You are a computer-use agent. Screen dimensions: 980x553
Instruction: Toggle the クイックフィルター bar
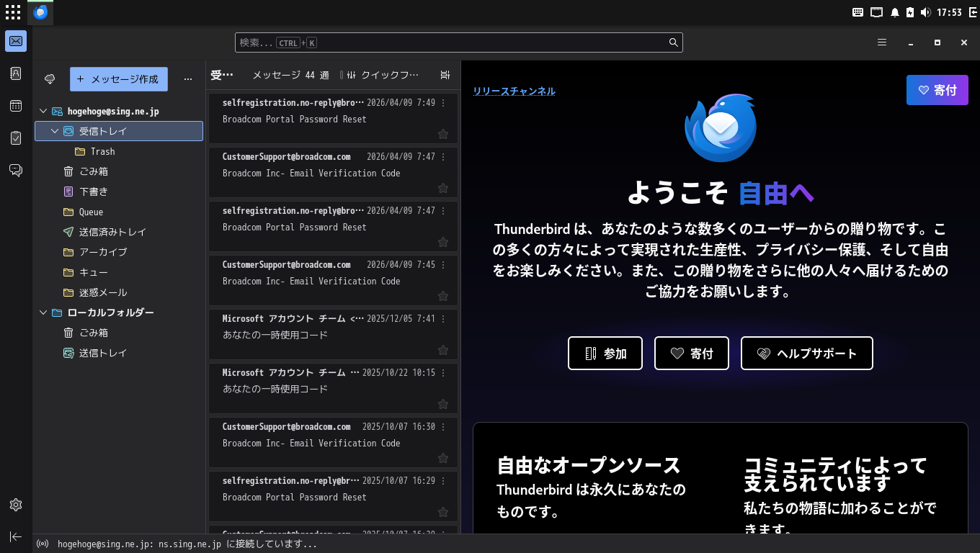[x=383, y=75]
